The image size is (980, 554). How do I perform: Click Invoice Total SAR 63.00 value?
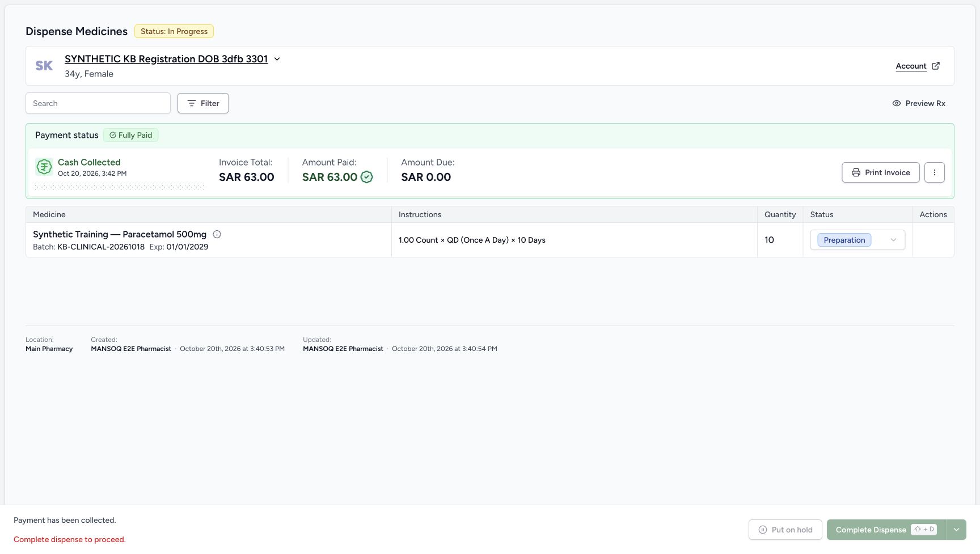coord(247,177)
